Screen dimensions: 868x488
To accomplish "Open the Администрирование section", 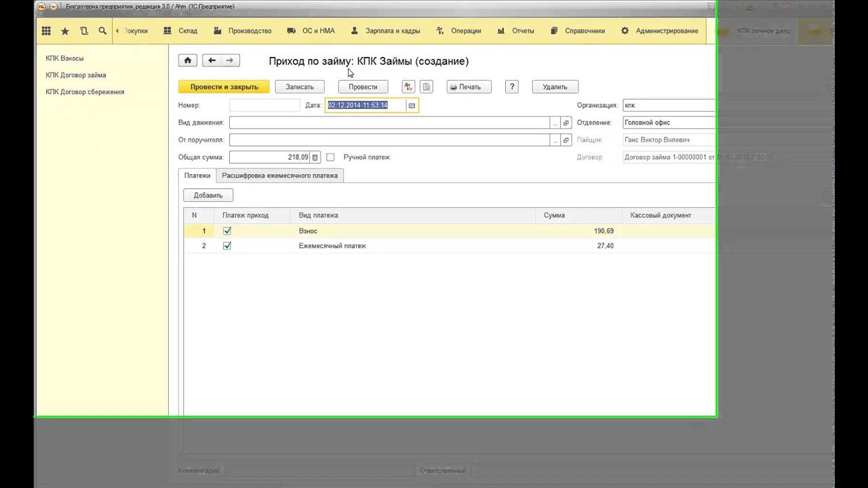I will tap(660, 30).
